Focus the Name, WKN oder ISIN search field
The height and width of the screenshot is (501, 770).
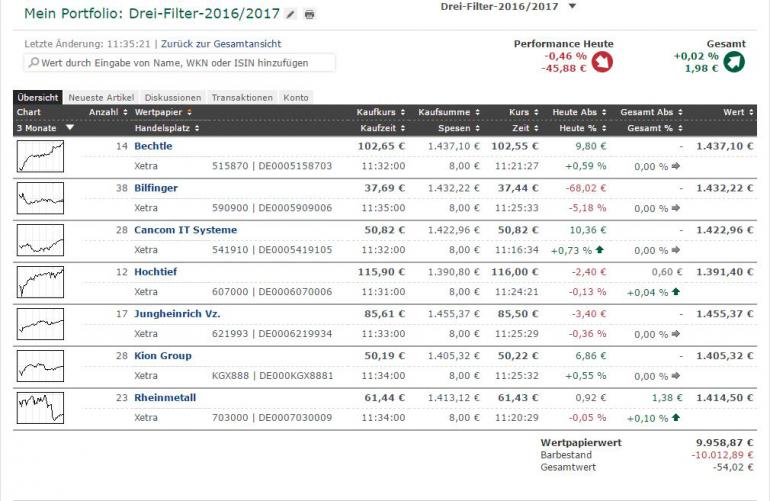coord(180,62)
